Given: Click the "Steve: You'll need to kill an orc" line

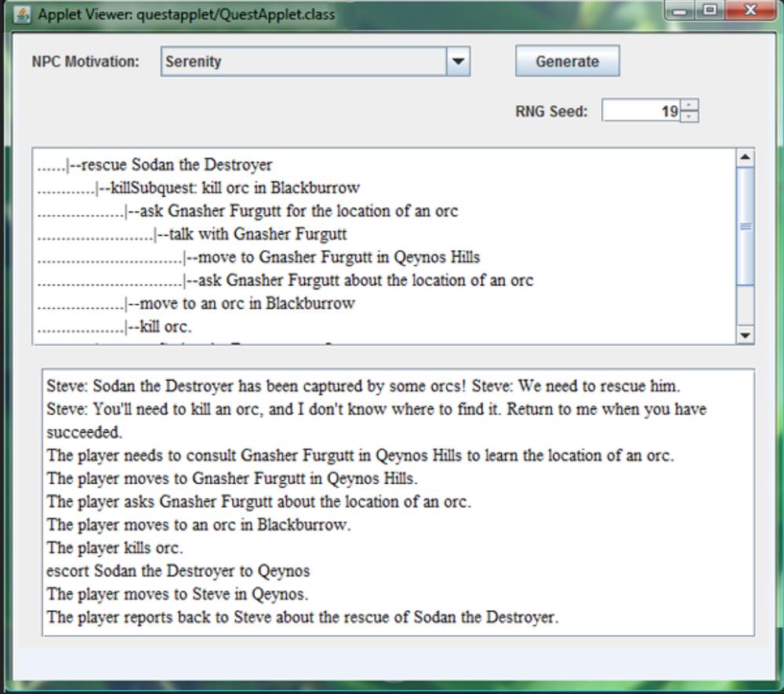Looking at the screenshot, I should (x=376, y=420).
